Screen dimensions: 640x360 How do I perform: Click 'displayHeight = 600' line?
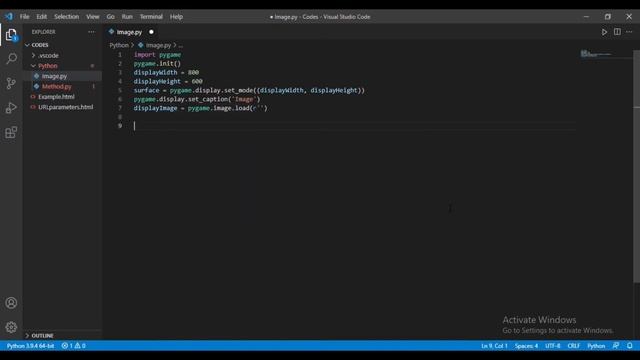[x=168, y=82]
